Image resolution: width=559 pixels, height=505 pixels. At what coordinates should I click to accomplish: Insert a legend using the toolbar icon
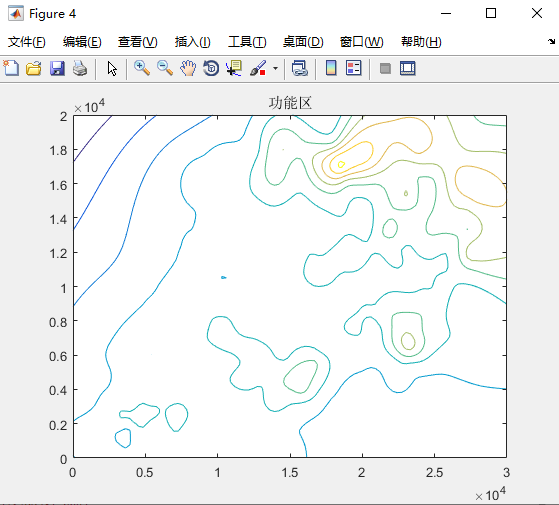(354, 68)
